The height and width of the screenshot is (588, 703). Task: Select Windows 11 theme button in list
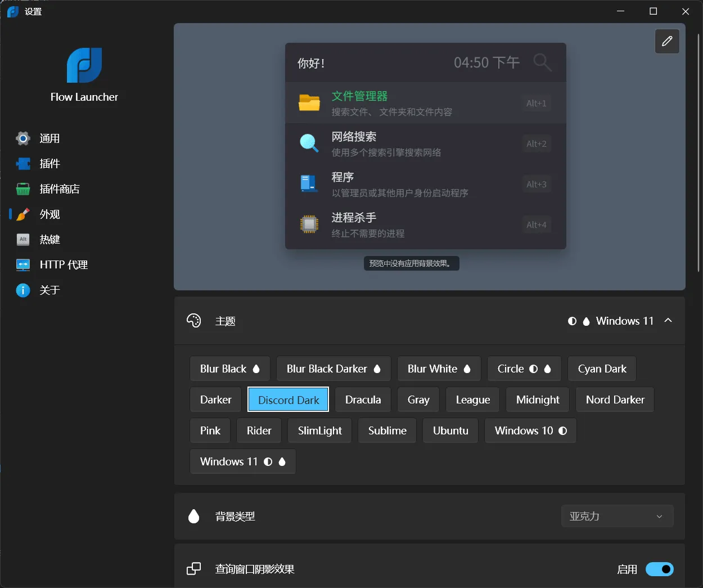coord(243,462)
